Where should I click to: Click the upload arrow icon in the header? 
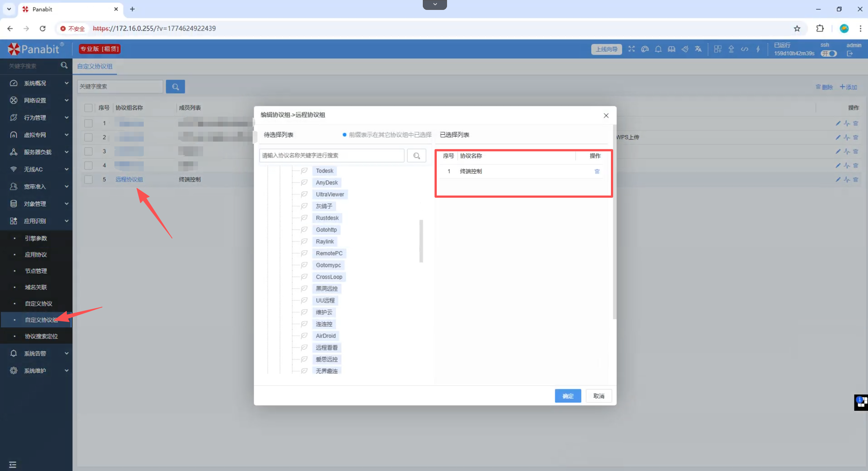tap(731, 49)
